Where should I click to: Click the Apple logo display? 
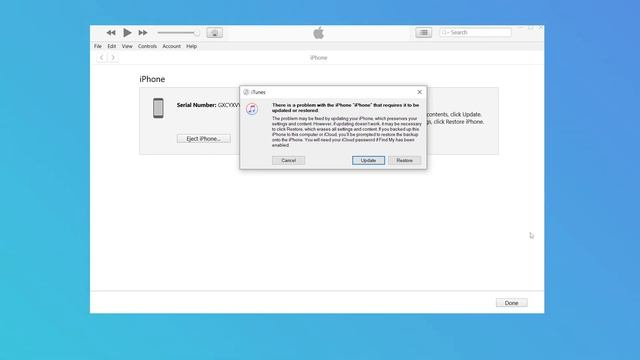click(319, 33)
